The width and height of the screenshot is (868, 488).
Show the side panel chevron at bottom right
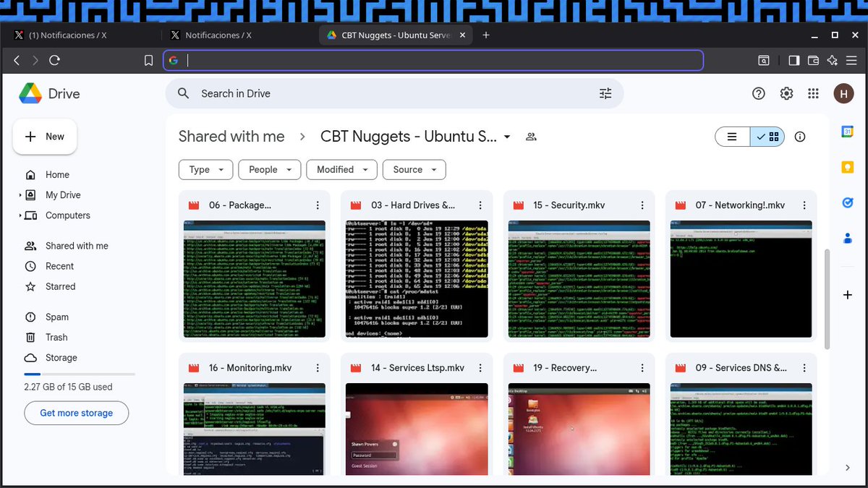click(x=848, y=468)
